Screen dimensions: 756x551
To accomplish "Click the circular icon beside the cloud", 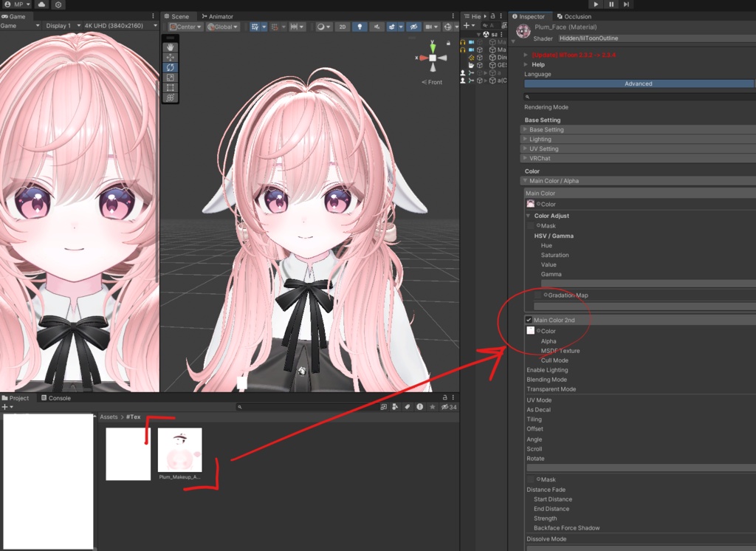I will point(58,4).
